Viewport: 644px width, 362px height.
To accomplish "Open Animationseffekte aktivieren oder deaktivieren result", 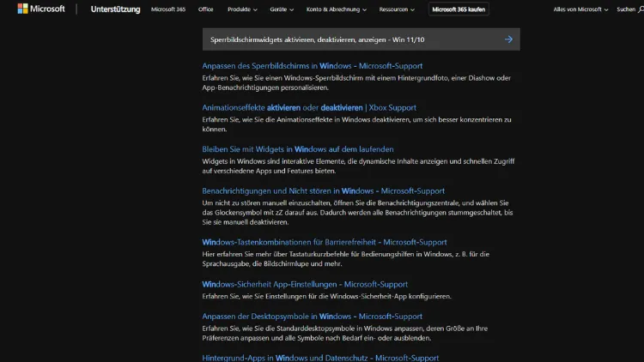I will click(309, 107).
